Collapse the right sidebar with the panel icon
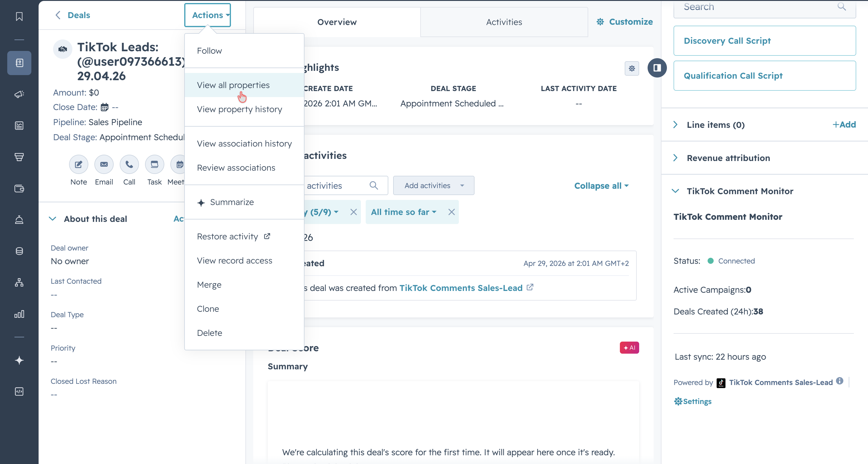 657,68
